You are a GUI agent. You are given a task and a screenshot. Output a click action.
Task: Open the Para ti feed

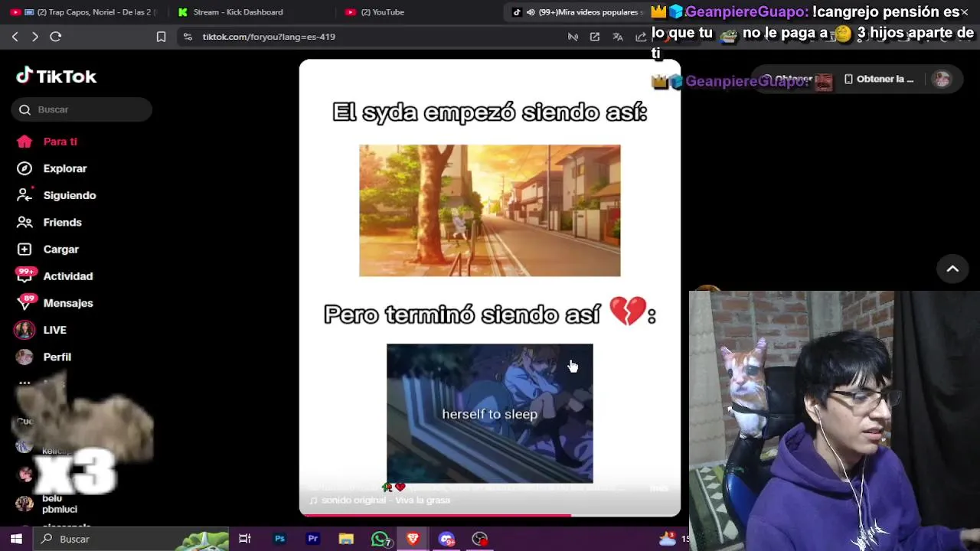coord(60,142)
